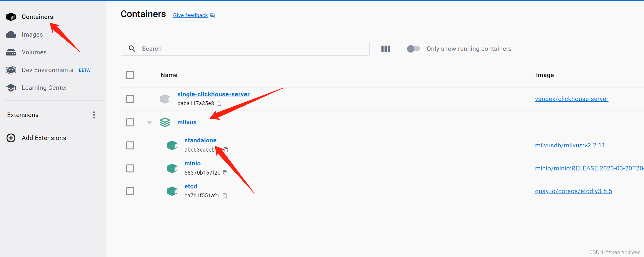Click the milvus stack layers icon
The height and width of the screenshot is (257, 644).
click(165, 122)
